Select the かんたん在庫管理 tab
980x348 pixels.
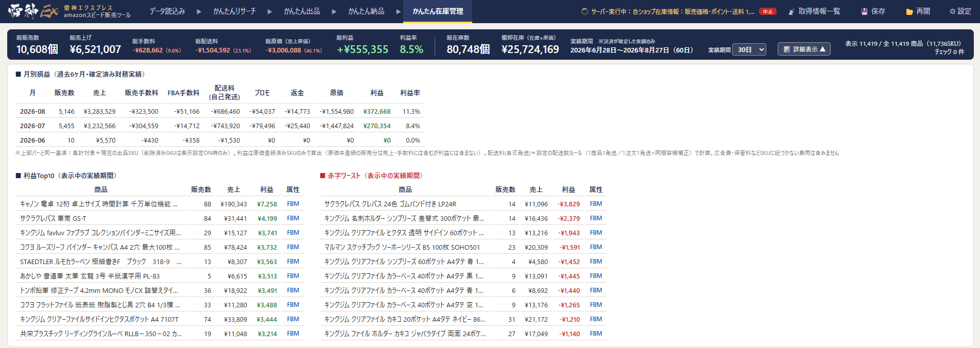[438, 11]
